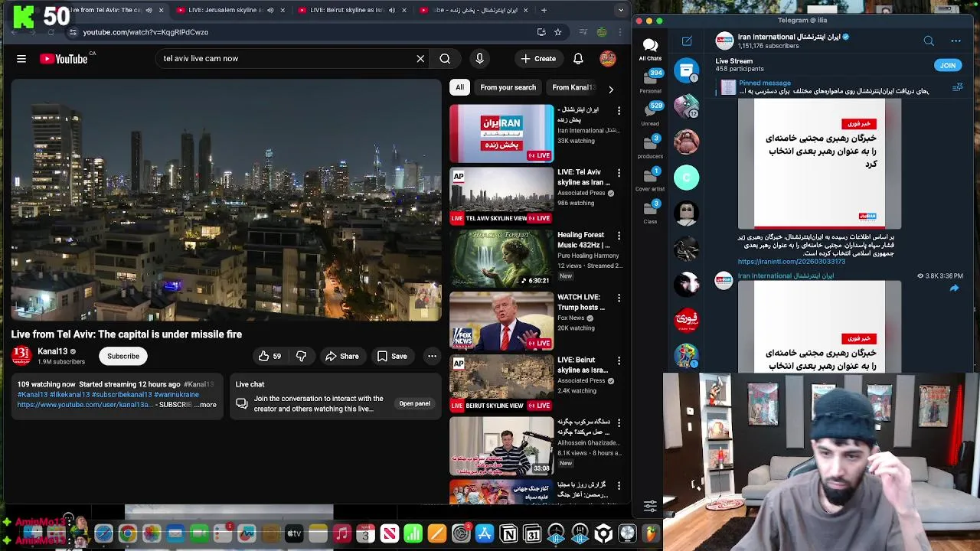Share the live video
This screenshot has height=551, width=980.
(x=341, y=356)
